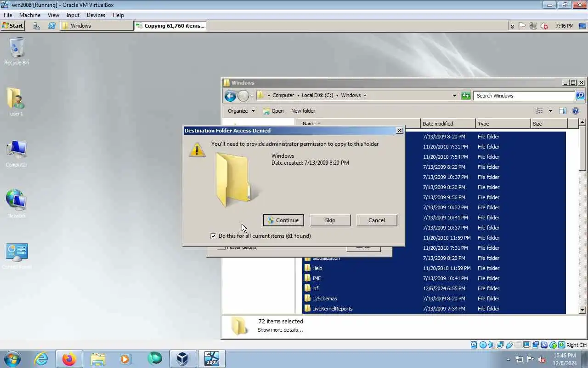The image size is (588, 368).
Task: Click the VirtualBox optical disk status icon
Action: coord(483,345)
